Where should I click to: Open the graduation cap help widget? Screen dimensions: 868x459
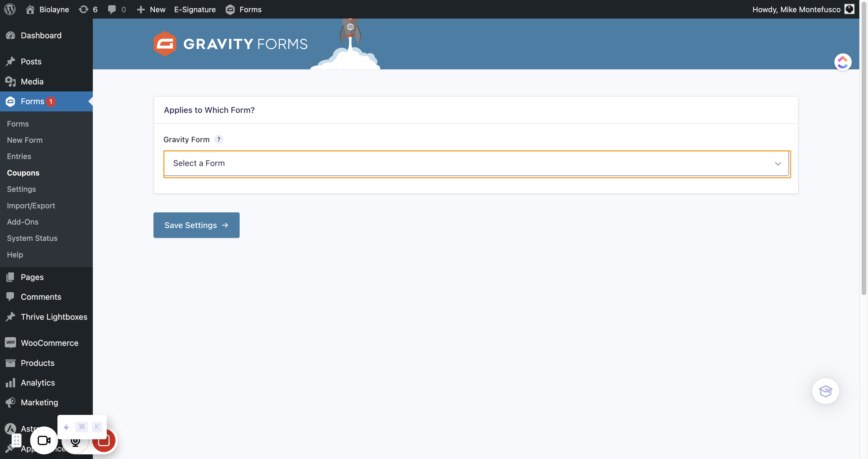tap(825, 391)
